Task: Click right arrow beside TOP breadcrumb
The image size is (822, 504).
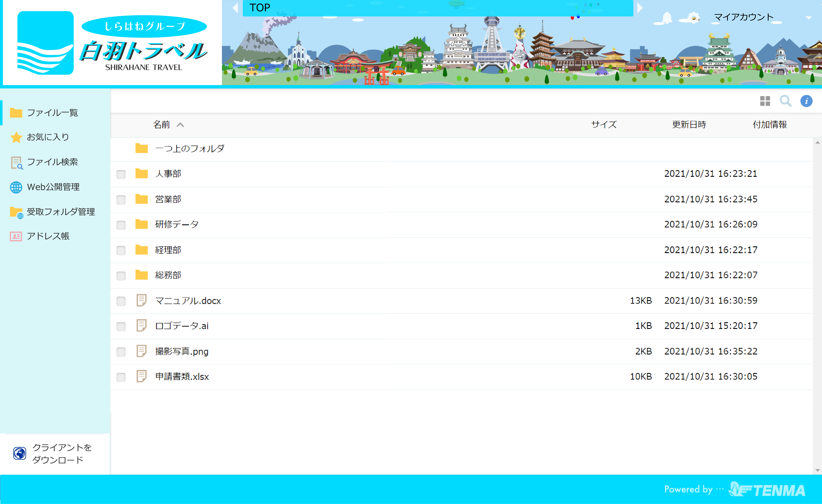Action: click(640, 8)
